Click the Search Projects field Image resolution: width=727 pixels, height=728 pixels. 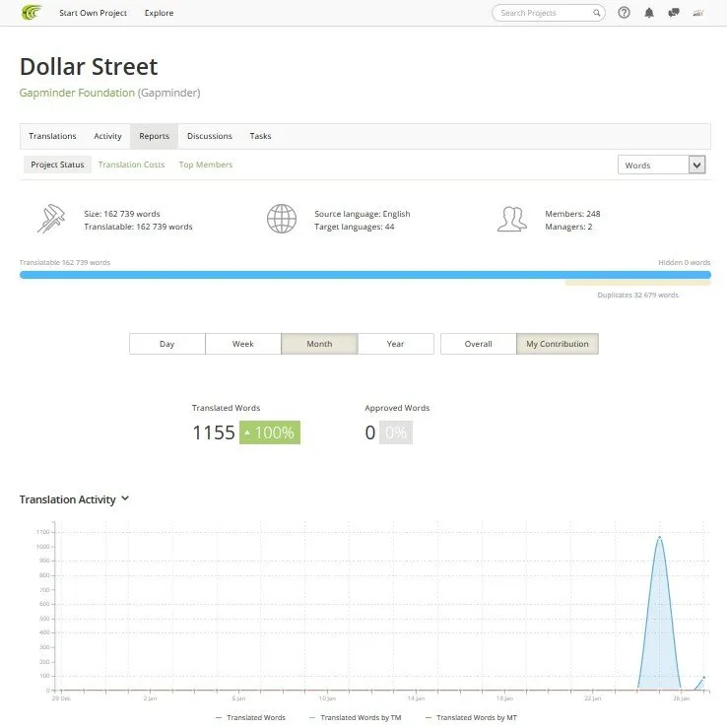coord(549,13)
